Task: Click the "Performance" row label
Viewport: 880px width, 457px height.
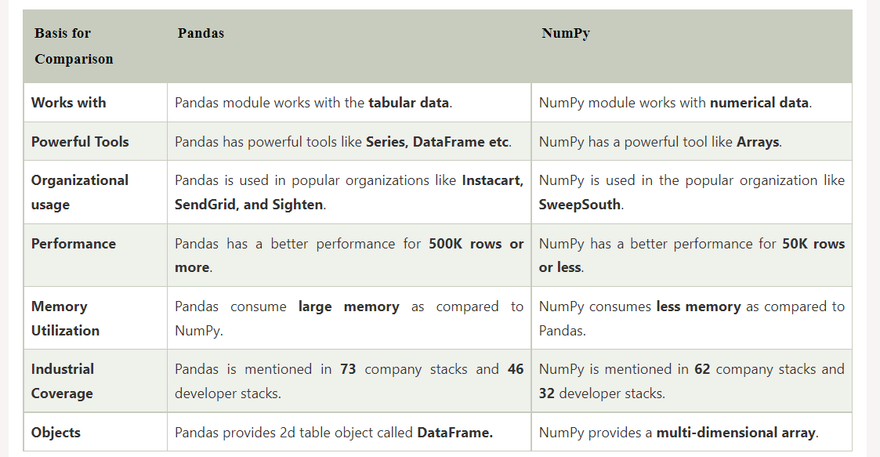Action: (x=74, y=244)
